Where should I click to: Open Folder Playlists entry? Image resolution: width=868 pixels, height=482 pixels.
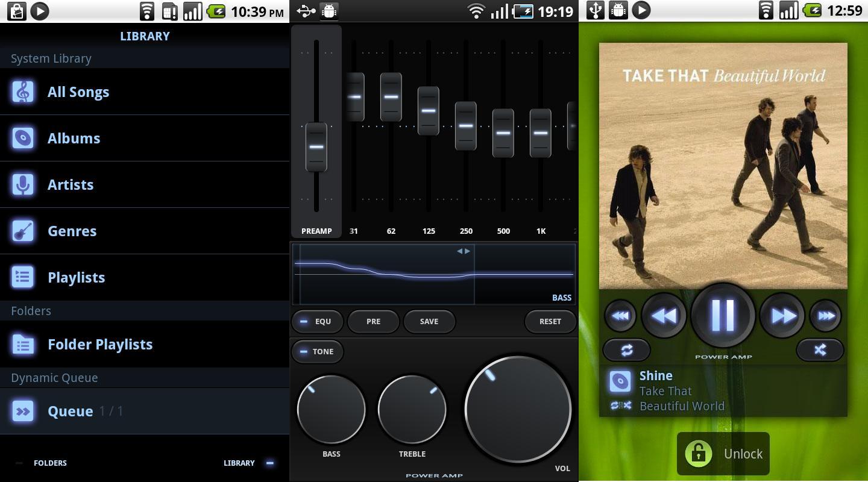pyautogui.click(x=145, y=344)
